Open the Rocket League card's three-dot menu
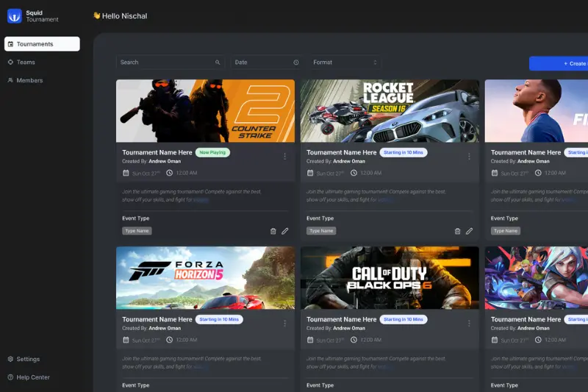The width and height of the screenshot is (588, 392). 469,156
